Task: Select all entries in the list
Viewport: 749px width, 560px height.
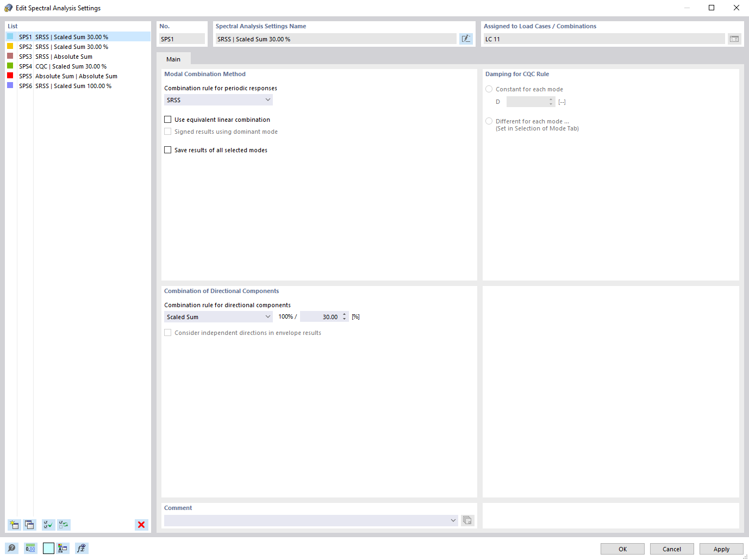Action: tap(48, 525)
